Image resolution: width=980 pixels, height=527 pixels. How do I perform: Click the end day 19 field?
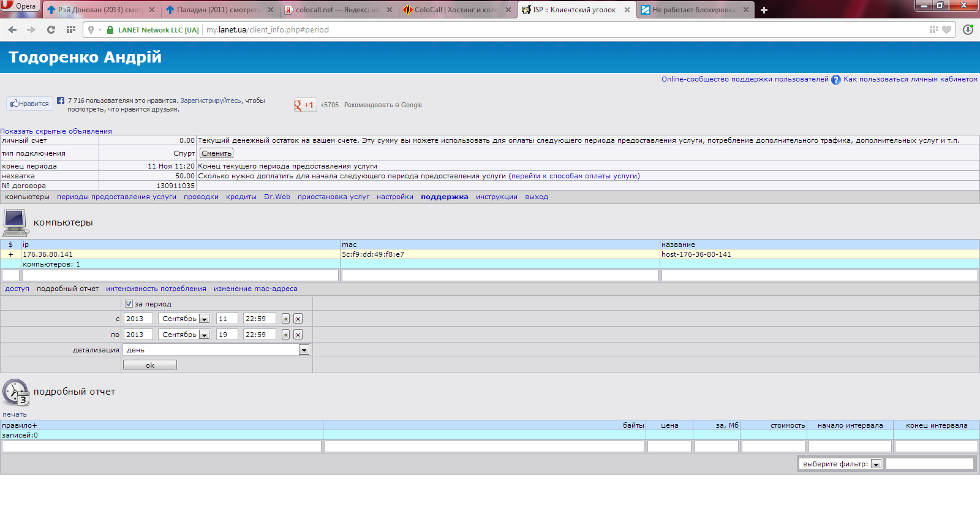(x=227, y=335)
